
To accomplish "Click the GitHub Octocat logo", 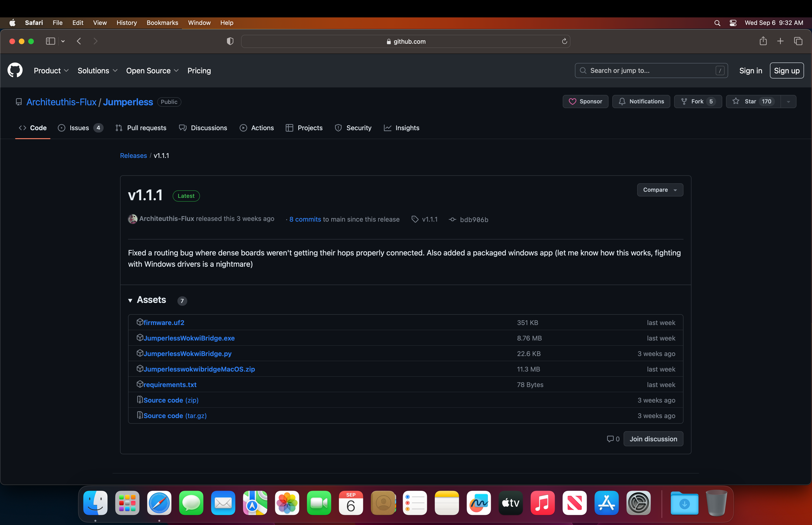I will pos(15,70).
